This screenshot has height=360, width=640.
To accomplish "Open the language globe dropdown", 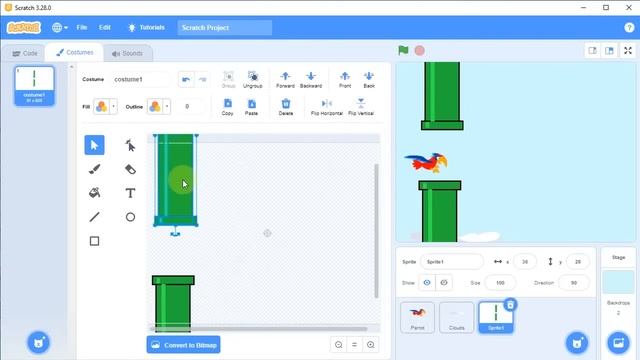I will (60, 27).
